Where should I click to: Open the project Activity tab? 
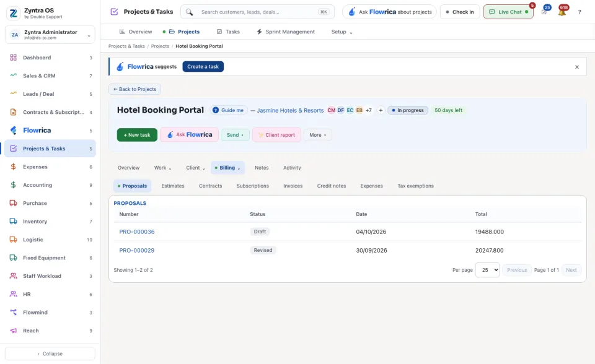pos(292,168)
